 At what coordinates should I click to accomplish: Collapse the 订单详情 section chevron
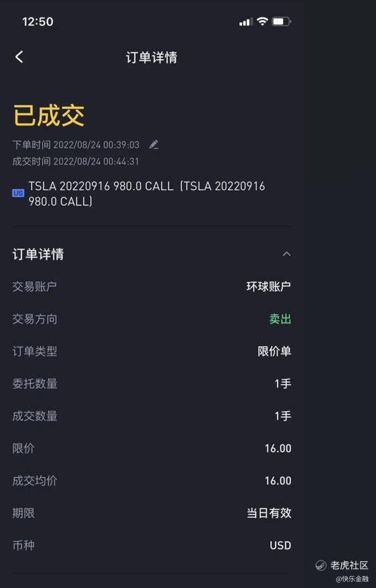tap(286, 254)
